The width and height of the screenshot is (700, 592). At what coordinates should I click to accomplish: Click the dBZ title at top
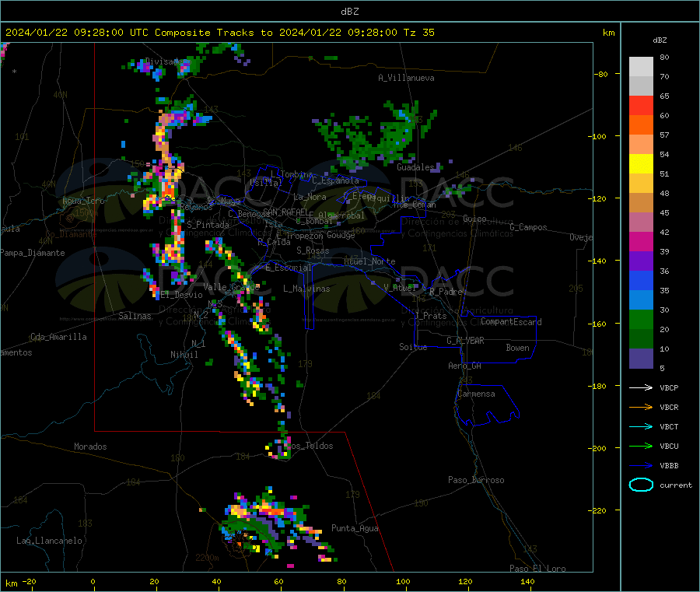(349, 12)
